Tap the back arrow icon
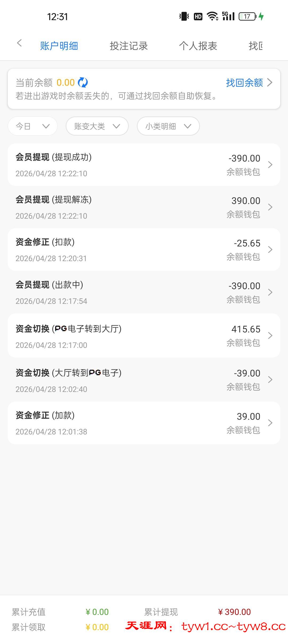288x644 pixels. 19,43
